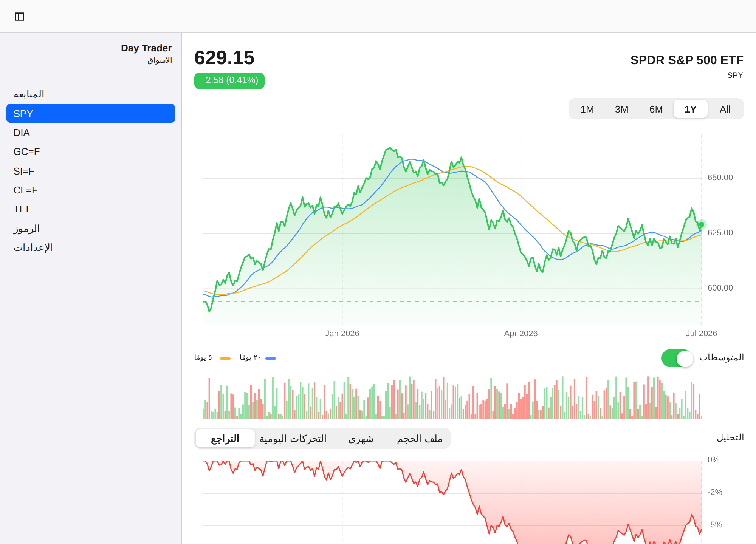This screenshot has height=544, width=756.
Task: Select TLT in the watchlist
Action: pos(91,209)
